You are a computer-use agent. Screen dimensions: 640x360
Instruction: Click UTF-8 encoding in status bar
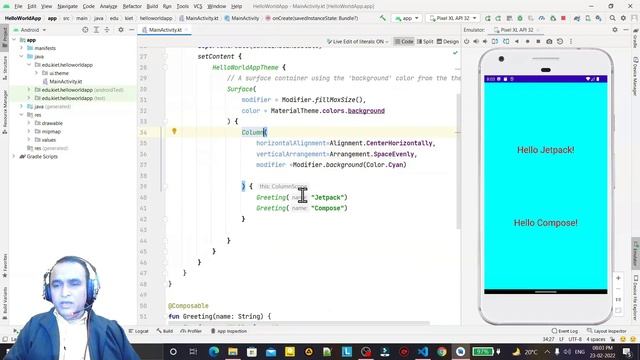[575, 339]
